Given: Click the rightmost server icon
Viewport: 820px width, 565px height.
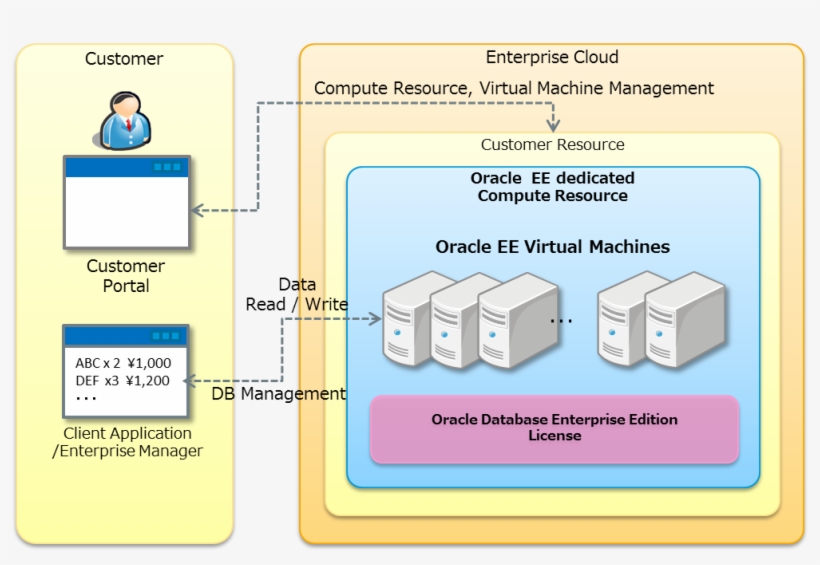Looking at the screenshot, I should click(x=685, y=319).
